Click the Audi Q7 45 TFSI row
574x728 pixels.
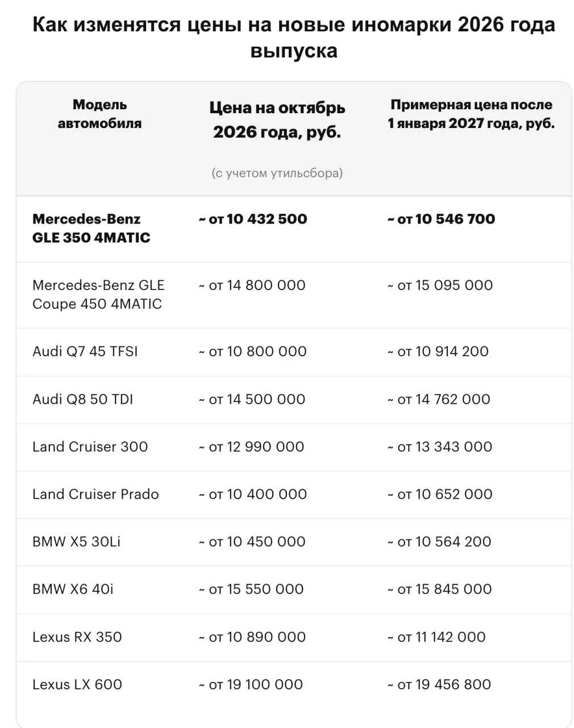[x=294, y=352]
